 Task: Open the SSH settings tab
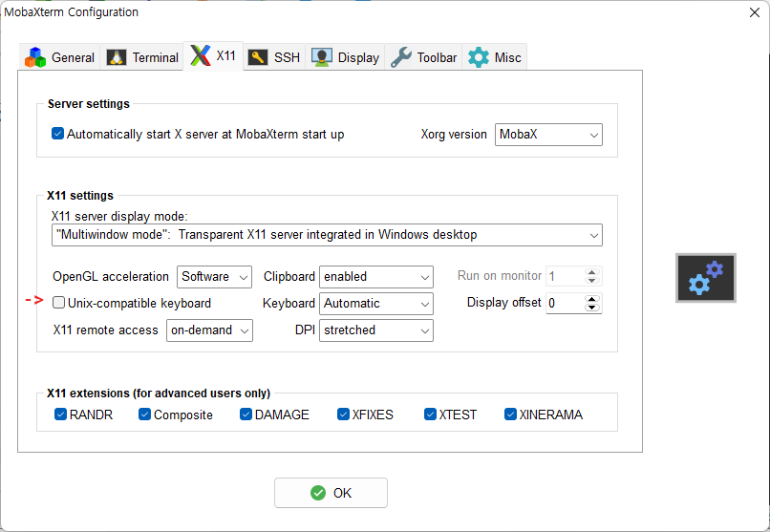(274, 57)
